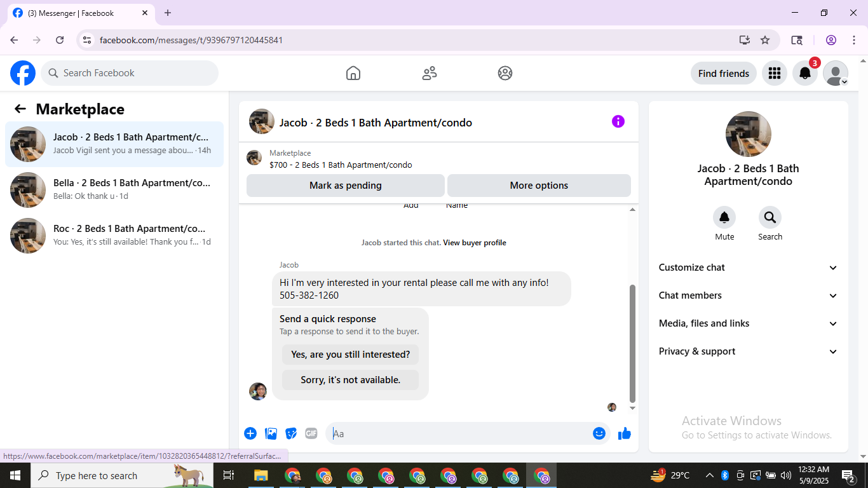868x488 pixels.
Task: Click Jacob's avatar in the chat header
Action: pos(262,121)
